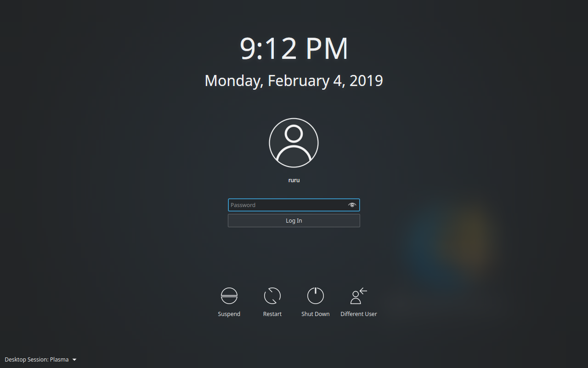This screenshot has height=368, width=588.
Task: Click the Restart circular arrow icon
Action: (272, 296)
